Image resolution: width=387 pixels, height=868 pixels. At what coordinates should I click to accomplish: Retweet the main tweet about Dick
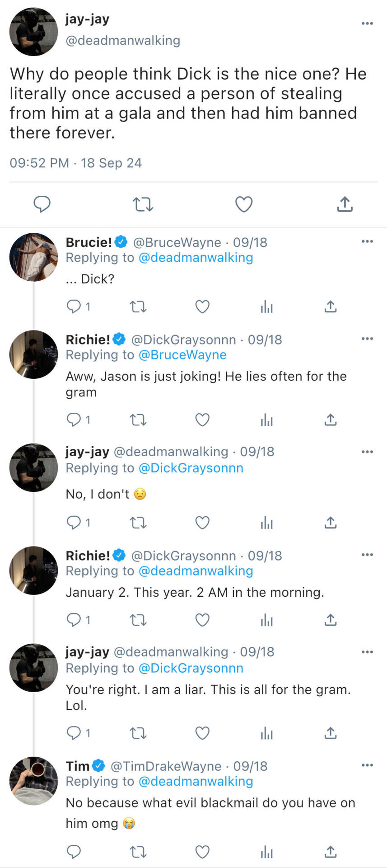(143, 204)
